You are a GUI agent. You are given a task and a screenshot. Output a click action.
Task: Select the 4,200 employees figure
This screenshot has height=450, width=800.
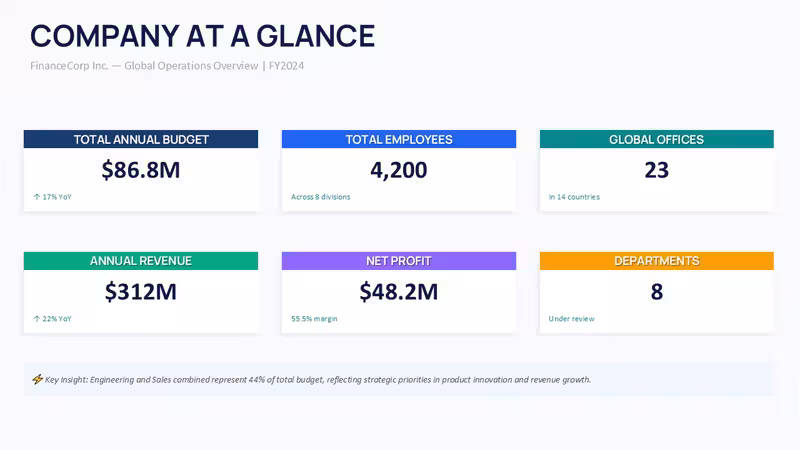399,170
